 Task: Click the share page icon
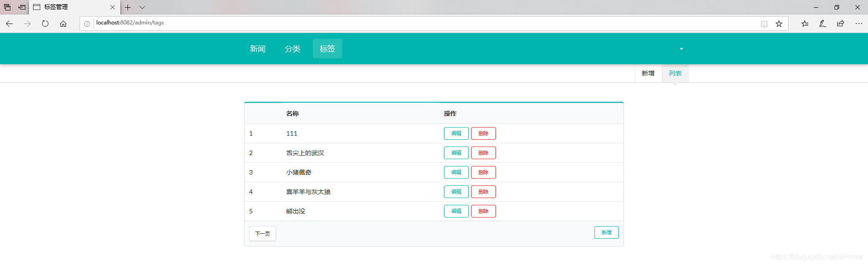pyautogui.click(x=840, y=24)
